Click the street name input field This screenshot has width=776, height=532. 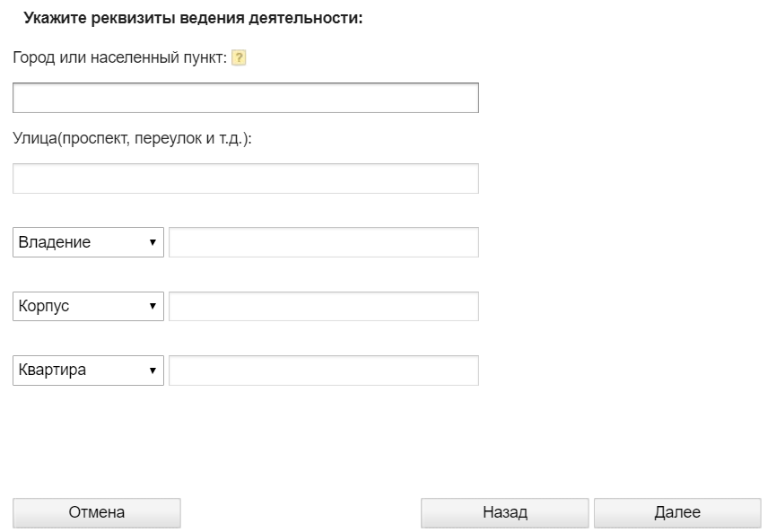pyautogui.click(x=245, y=179)
